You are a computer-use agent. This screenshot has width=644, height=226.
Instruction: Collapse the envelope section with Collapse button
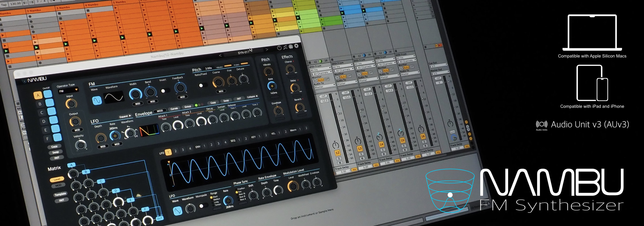(252, 97)
